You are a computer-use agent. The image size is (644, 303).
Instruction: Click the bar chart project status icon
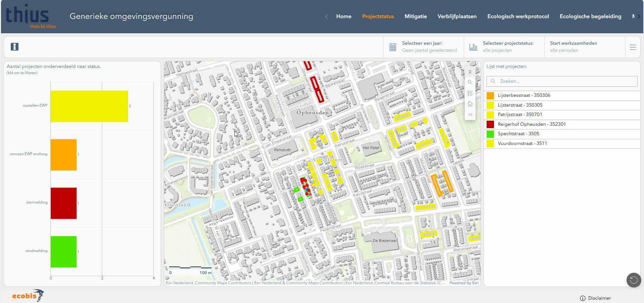click(473, 47)
